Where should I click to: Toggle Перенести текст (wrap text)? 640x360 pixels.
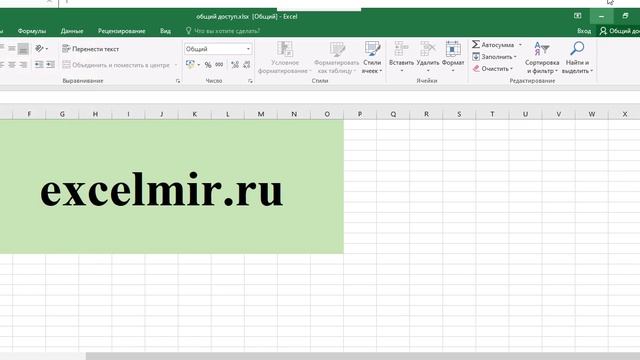click(x=91, y=49)
